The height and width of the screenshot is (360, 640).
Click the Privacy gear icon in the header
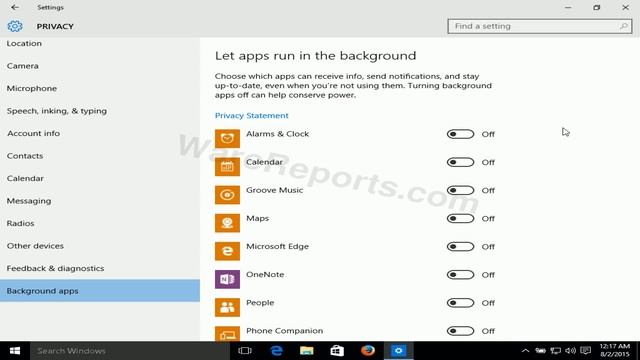pyautogui.click(x=15, y=26)
